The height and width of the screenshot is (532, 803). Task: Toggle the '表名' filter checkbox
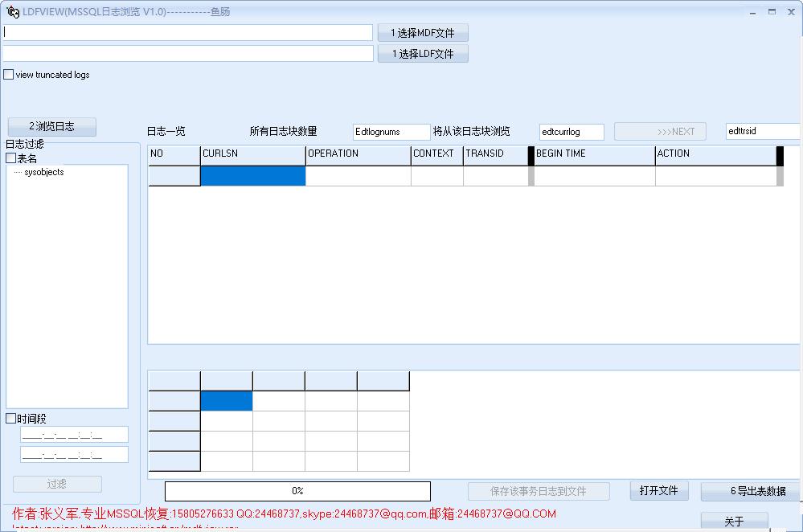click(x=10, y=158)
